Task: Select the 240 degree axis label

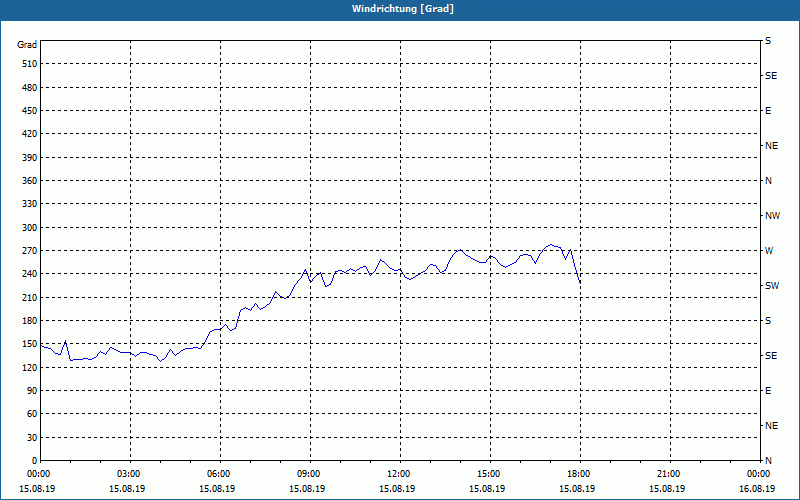Action: pos(30,274)
